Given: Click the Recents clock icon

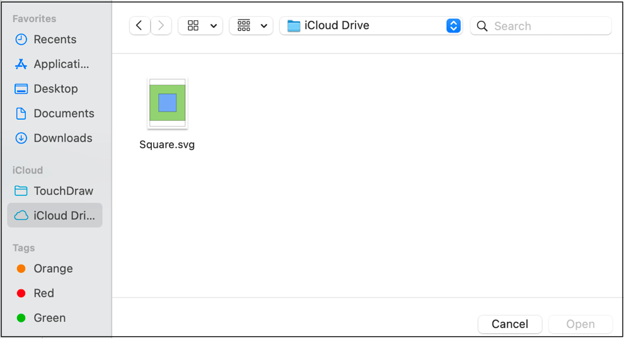Looking at the screenshot, I should (x=21, y=40).
